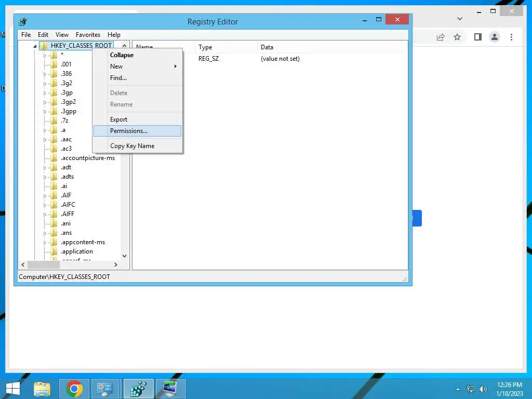Expand the .appcontent-ms key node
The image size is (532, 399).
45,243
